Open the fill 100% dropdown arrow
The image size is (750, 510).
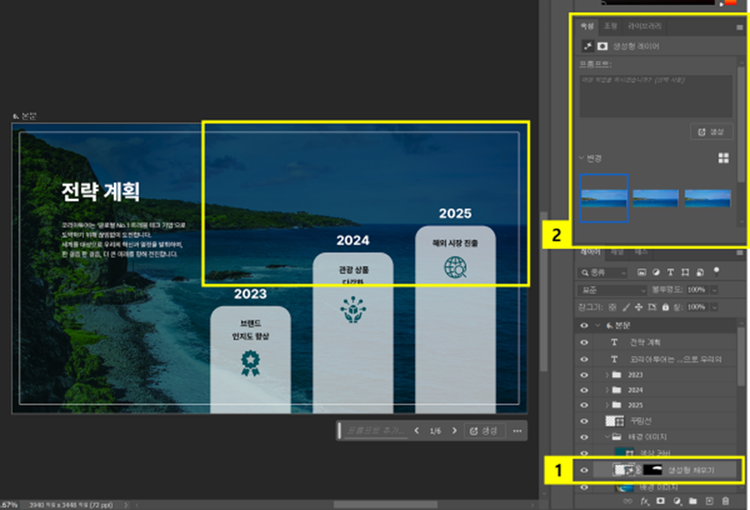click(x=715, y=307)
